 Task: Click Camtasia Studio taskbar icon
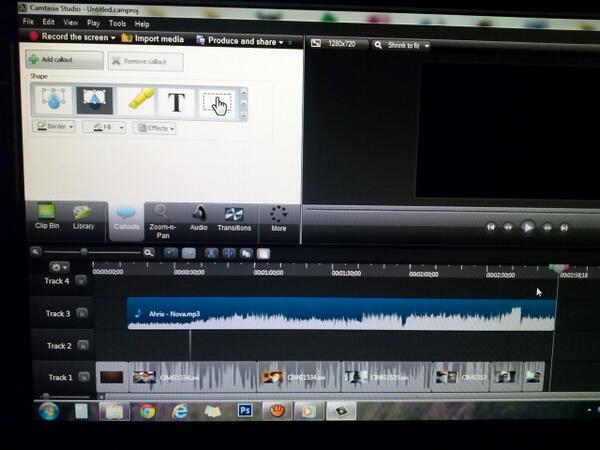click(341, 411)
